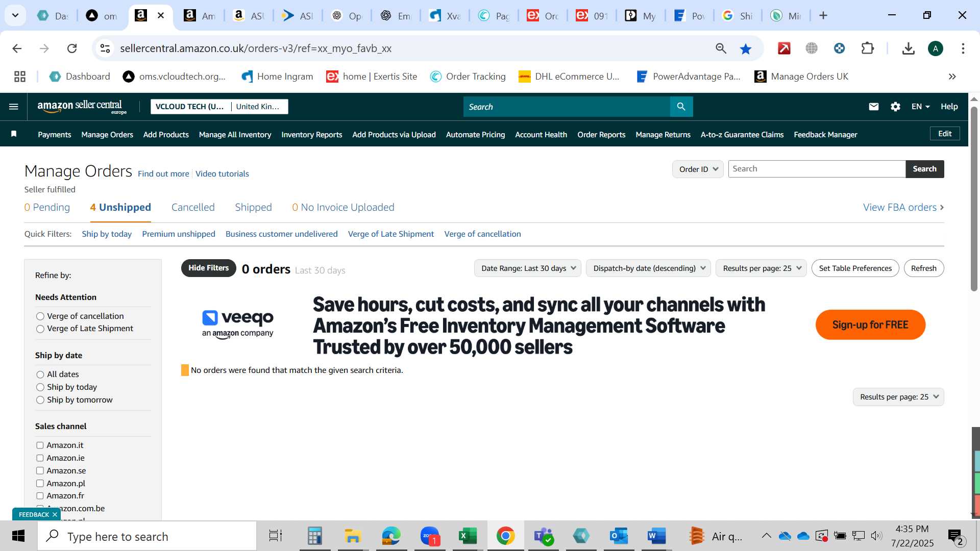Viewport: 980px width, 551px height.
Task: Check the Amazon.pl sales channel
Action: pos(40,483)
